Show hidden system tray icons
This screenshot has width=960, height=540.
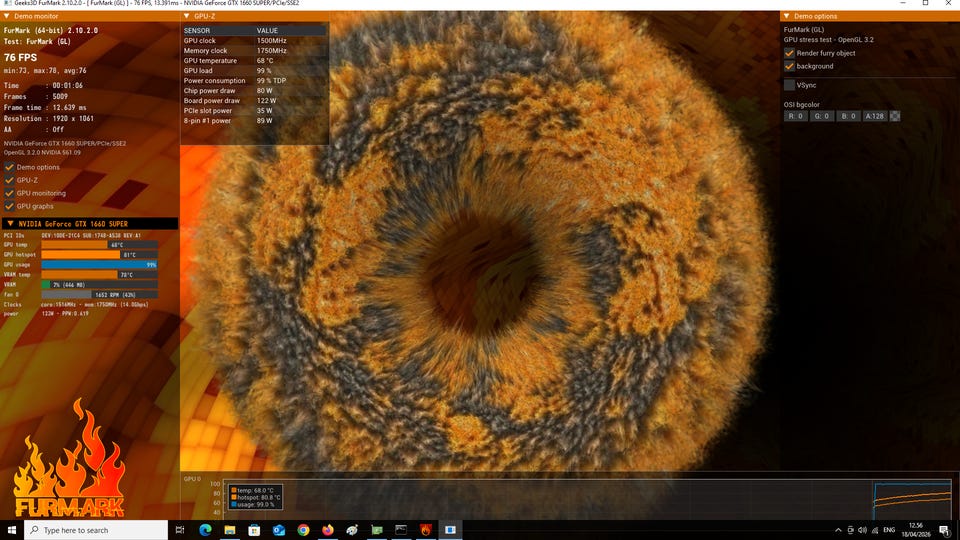click(838, 530)
